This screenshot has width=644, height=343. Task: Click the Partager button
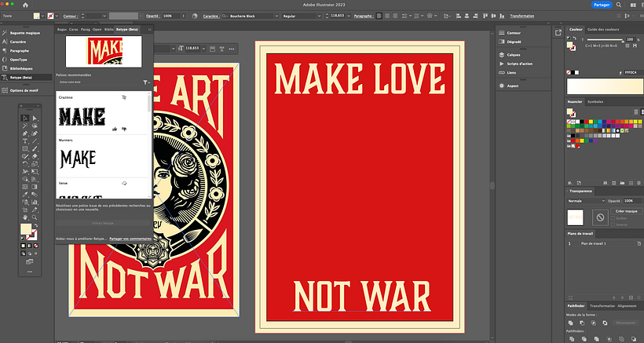(602, 5)
